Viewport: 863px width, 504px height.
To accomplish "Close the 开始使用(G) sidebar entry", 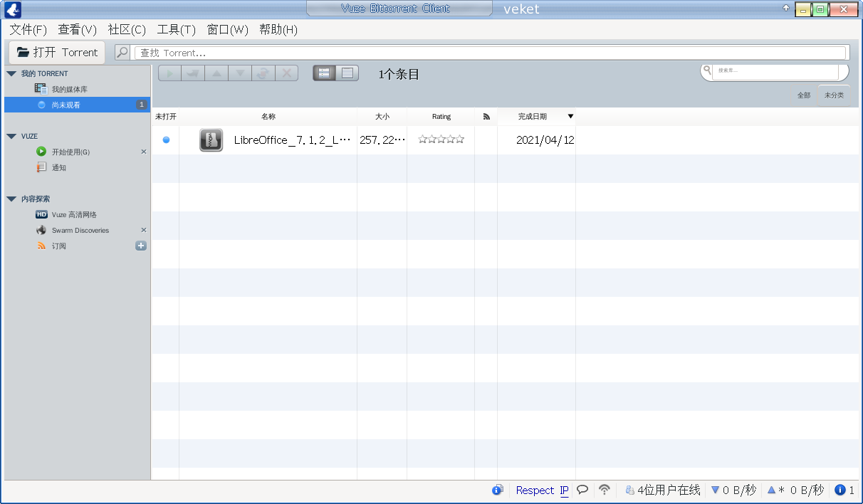I will coord(143,152).
